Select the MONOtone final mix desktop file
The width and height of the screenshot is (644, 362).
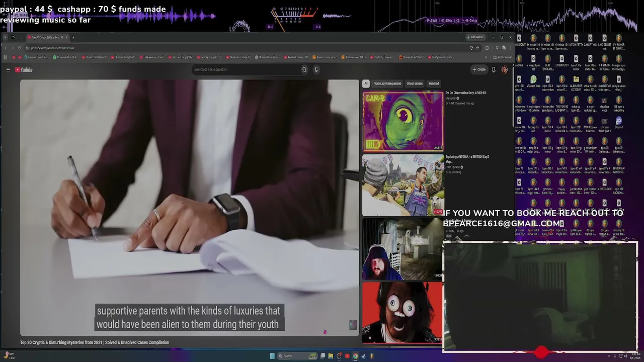[590, 123]
